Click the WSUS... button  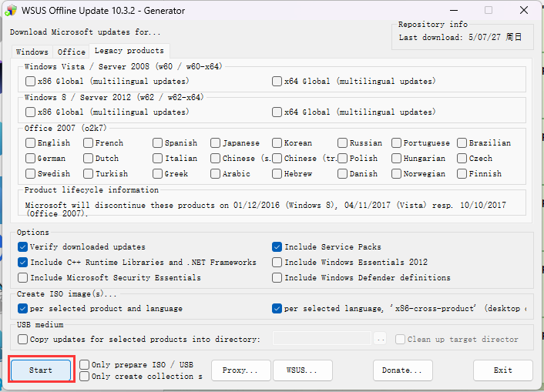coord(303,370)
